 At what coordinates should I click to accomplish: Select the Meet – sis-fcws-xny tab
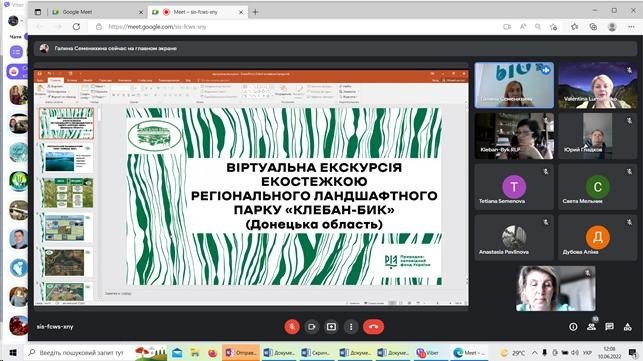point(197,12)
